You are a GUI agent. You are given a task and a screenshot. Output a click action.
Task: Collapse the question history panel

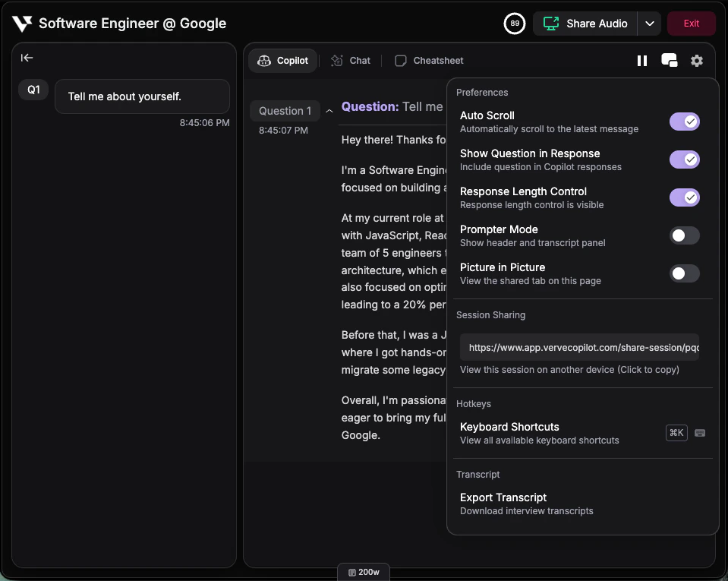click(x=27, y=58)
